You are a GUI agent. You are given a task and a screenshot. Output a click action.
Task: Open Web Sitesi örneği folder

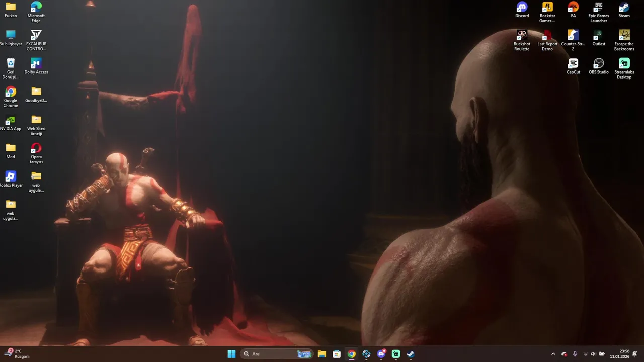[36, 125]
